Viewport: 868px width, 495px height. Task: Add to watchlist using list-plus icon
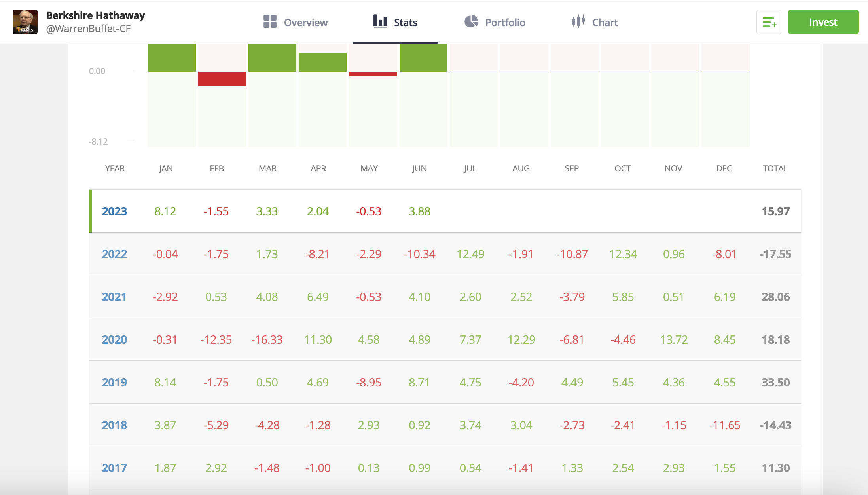point(769,22)
